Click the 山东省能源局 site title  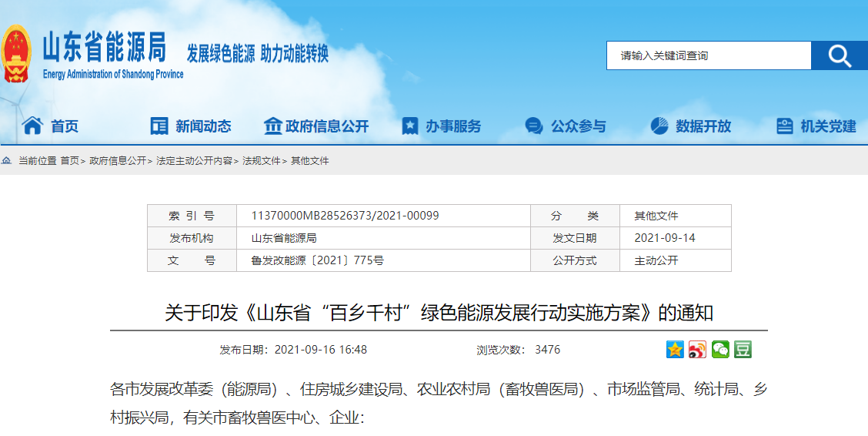[x=104, y=49]
